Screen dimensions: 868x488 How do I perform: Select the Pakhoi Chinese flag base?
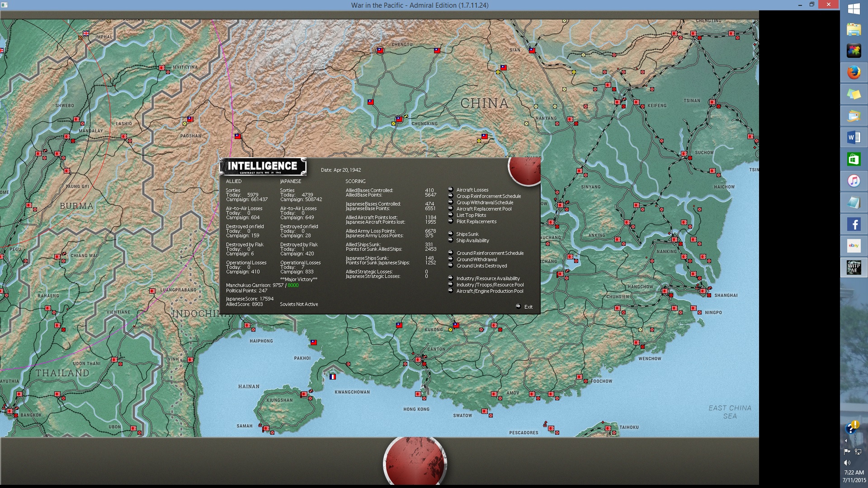click(x=314, y=343)
